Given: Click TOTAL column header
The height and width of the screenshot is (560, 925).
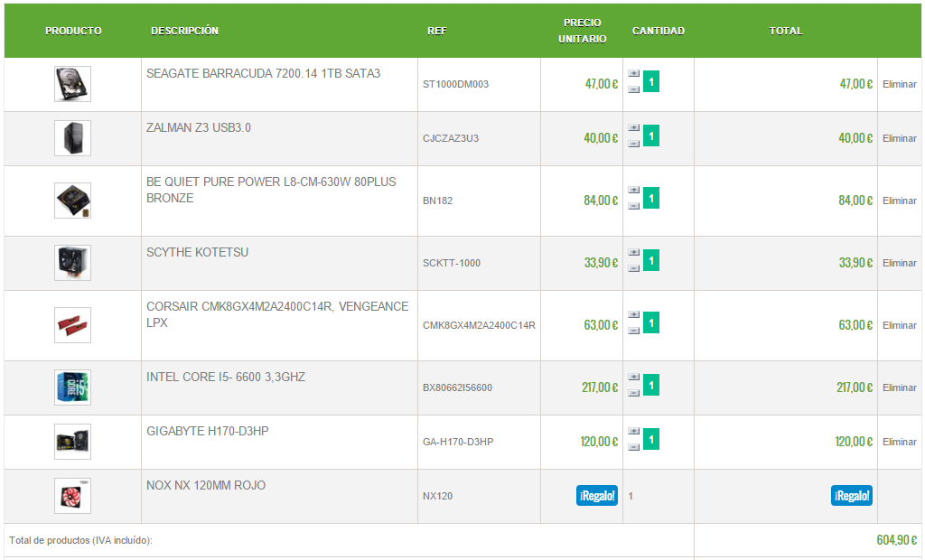Looking at the screenshot, I should pyautogui.click(x=786, y=31).
